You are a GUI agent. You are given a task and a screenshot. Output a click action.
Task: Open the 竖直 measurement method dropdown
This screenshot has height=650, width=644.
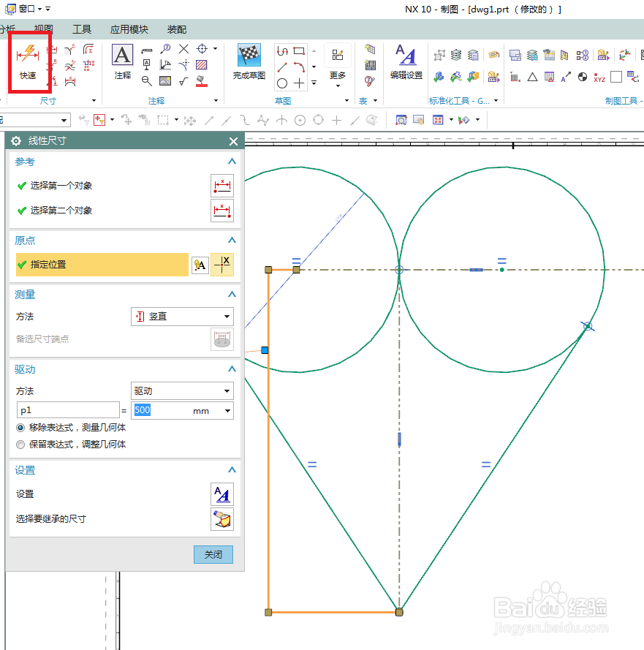click(x=181, y=316)
